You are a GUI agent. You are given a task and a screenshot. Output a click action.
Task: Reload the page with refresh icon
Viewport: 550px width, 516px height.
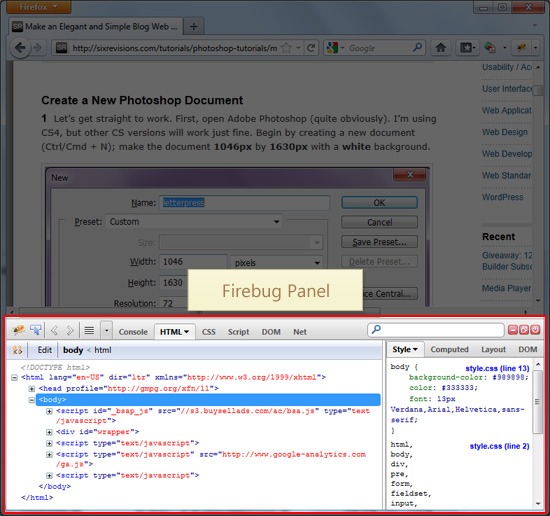pos(311,48)
